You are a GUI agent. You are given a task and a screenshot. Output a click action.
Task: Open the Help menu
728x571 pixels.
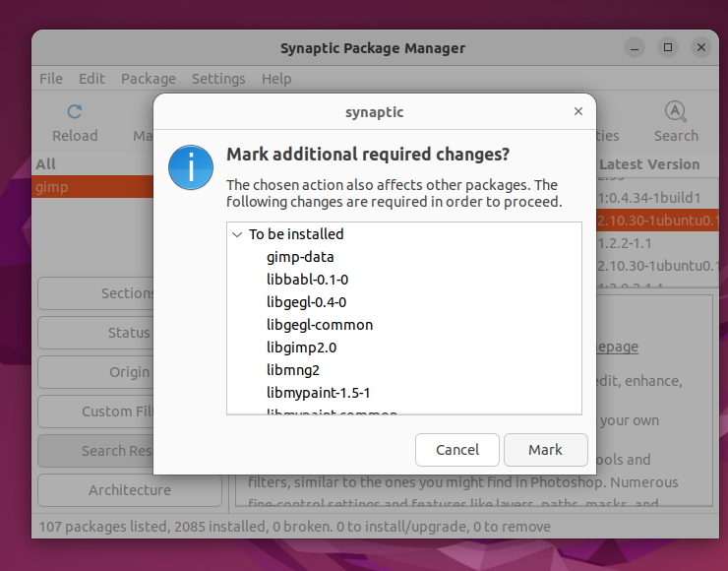point(276,79)
